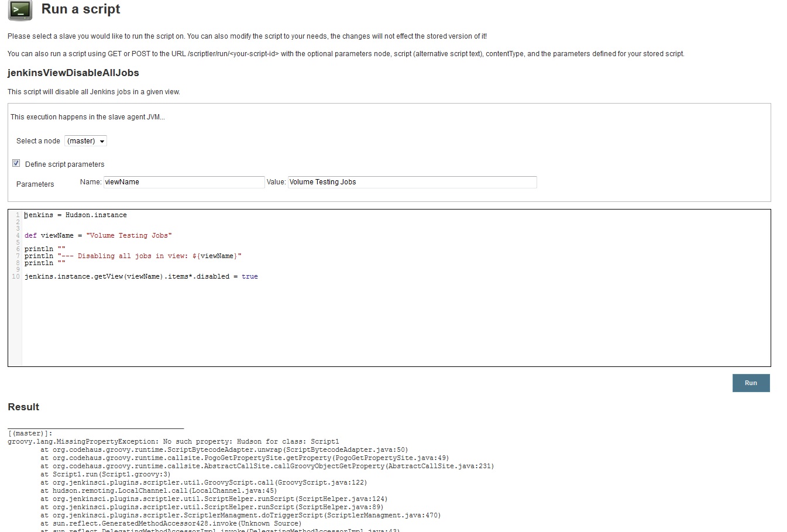Click the Result section heading

point(23,407)
